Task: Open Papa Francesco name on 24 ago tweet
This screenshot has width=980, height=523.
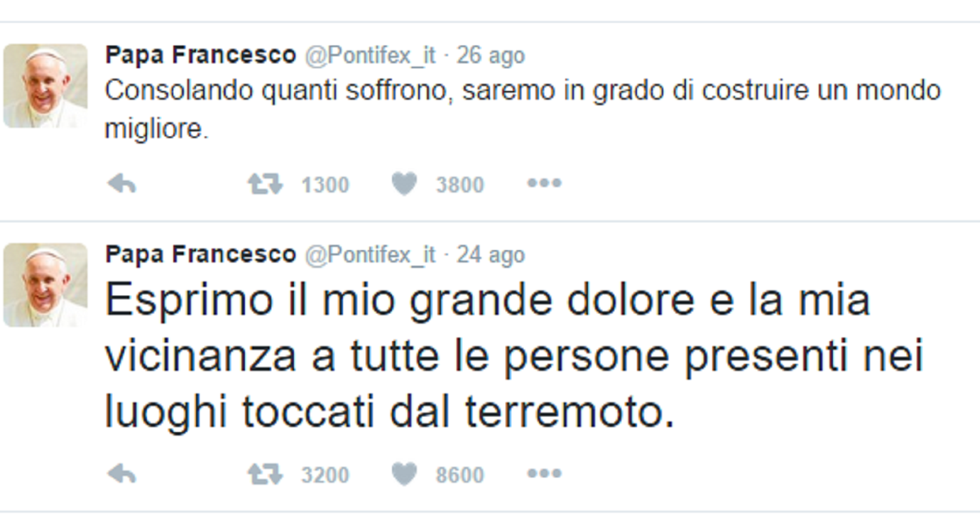Action: tap(201, 254)
